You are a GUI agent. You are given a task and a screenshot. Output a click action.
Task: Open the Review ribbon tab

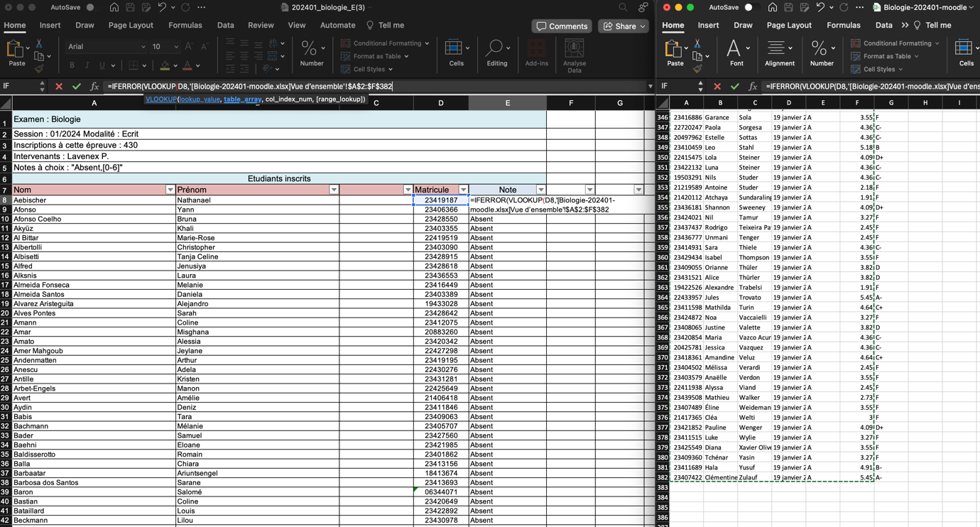tap(263, 25)
